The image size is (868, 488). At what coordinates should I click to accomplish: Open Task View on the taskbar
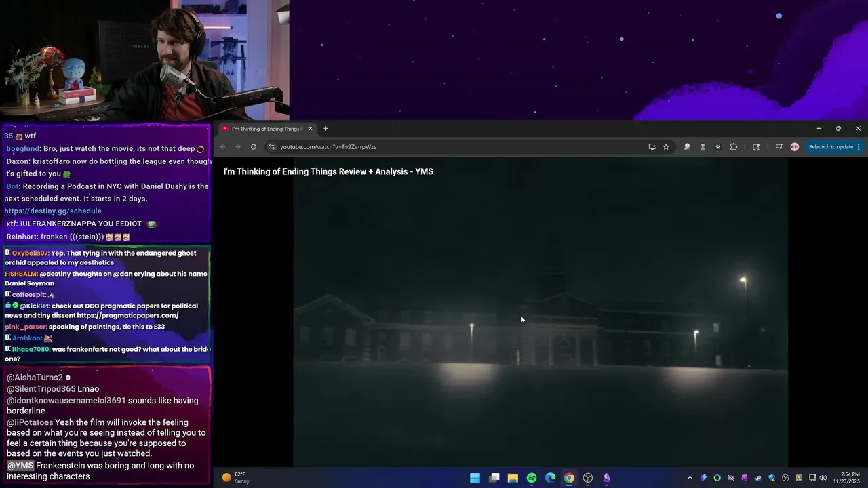pos(494,478)
